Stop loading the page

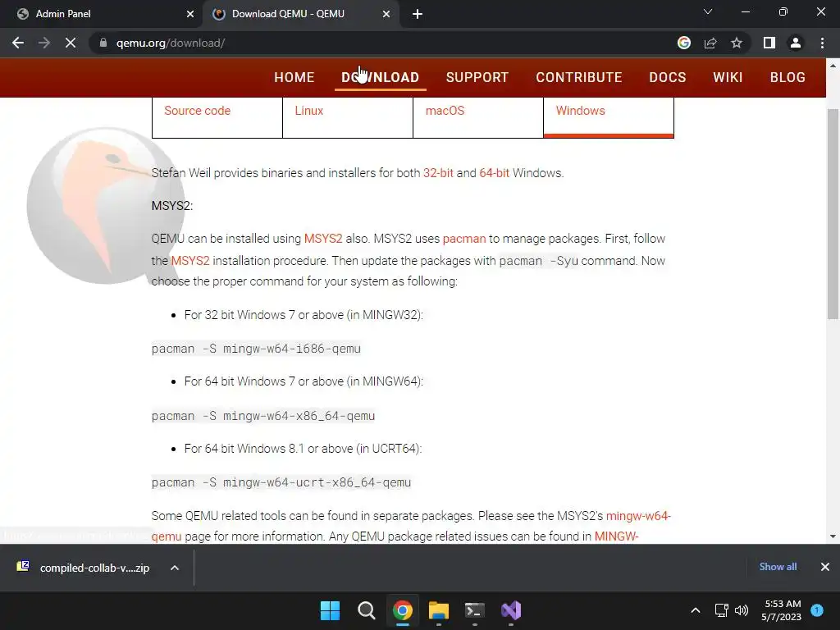71,43
